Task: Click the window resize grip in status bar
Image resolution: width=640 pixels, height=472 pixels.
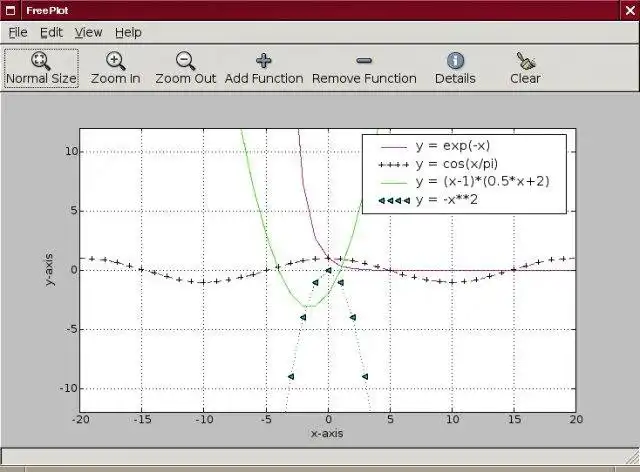Action: [633, 458]
